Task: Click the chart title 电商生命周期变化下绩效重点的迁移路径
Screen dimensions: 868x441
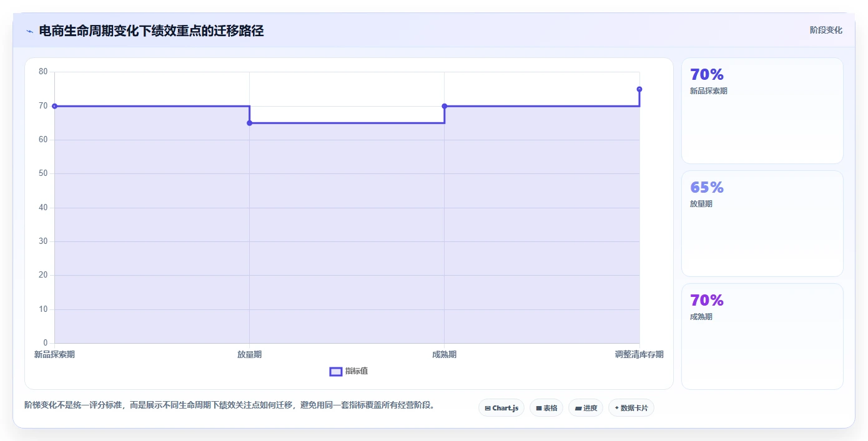Action: [151, 31]
